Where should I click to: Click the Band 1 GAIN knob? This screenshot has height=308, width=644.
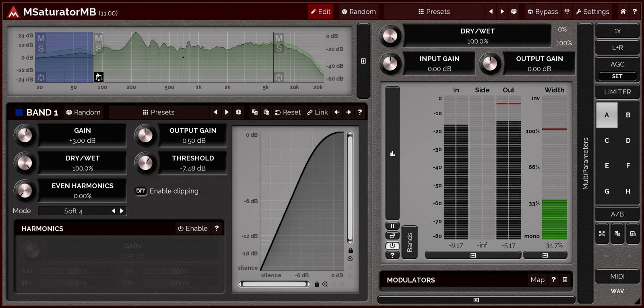pyautogui.click(x=25, y=135)
